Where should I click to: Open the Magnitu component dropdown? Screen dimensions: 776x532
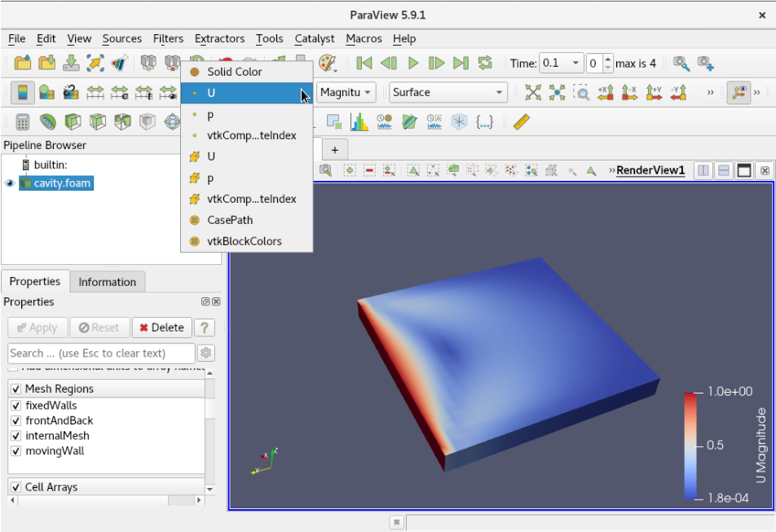[346, 92]
